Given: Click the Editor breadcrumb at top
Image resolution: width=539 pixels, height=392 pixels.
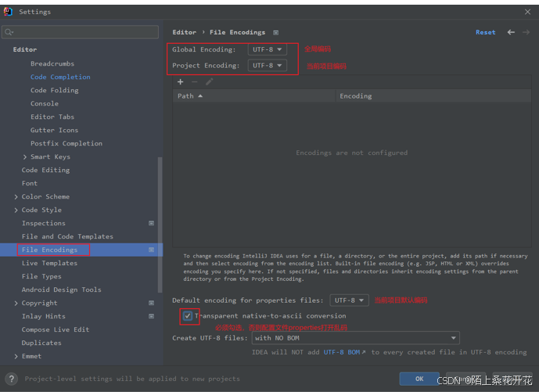Looking at the screenshot, I should pyautogui.click(x=185, y=32).
